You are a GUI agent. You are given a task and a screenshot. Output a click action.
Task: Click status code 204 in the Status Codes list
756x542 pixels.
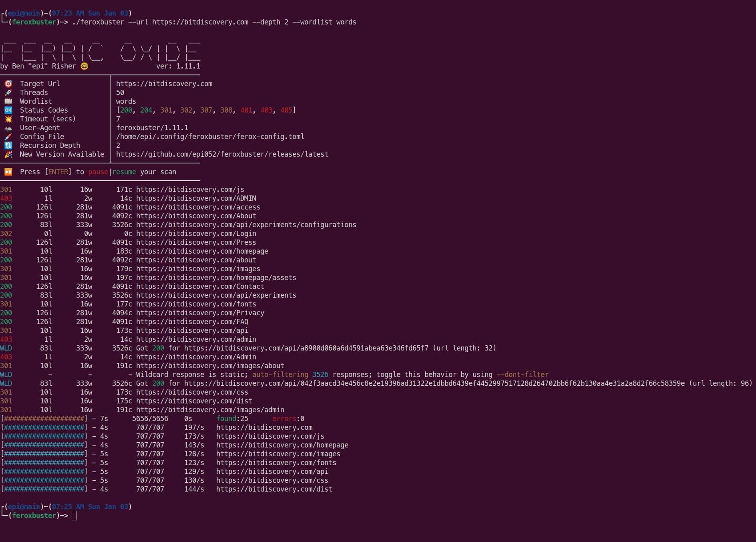coord(146,110)
